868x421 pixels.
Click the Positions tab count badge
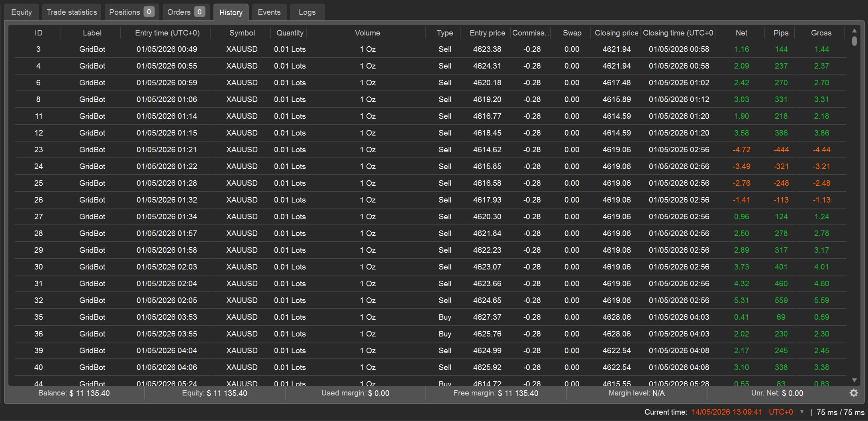[x=149, y=12]
